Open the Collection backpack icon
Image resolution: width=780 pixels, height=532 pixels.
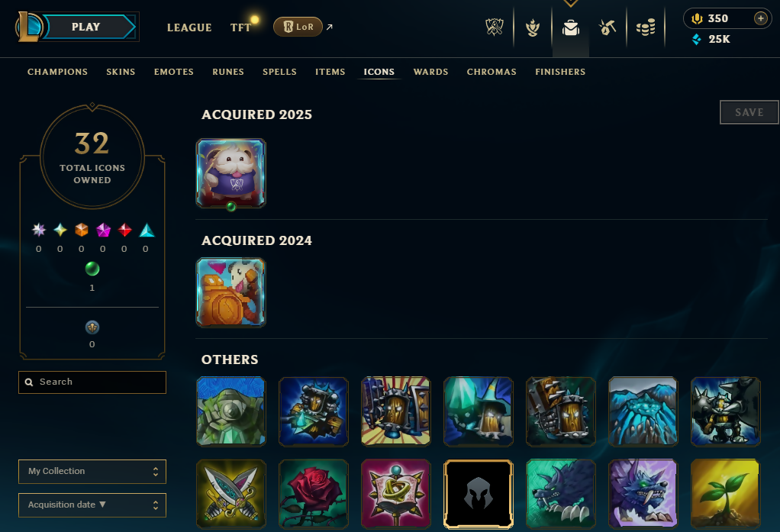571,28
